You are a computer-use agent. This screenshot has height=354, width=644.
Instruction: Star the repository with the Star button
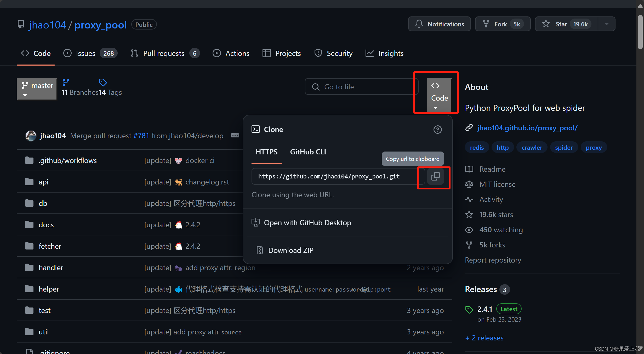pyautogui.click(x=566, y=24)
